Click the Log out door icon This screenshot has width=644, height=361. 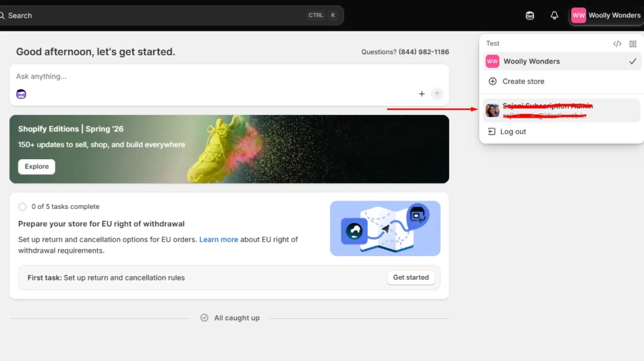pyautogui.click(x=491, y=131)
